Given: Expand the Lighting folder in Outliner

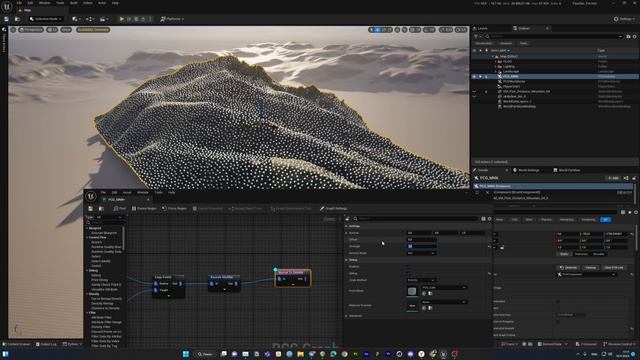Looking at the screenshot, I should point(496,66).
